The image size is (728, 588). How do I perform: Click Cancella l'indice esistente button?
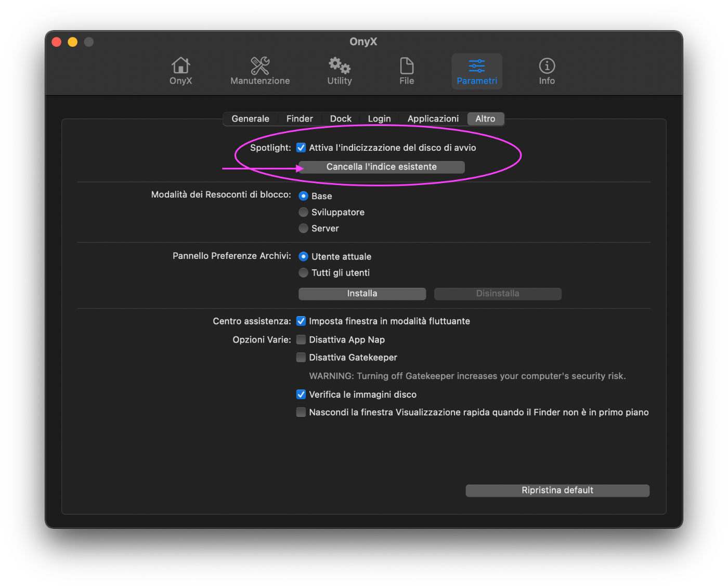pos(381,167)
